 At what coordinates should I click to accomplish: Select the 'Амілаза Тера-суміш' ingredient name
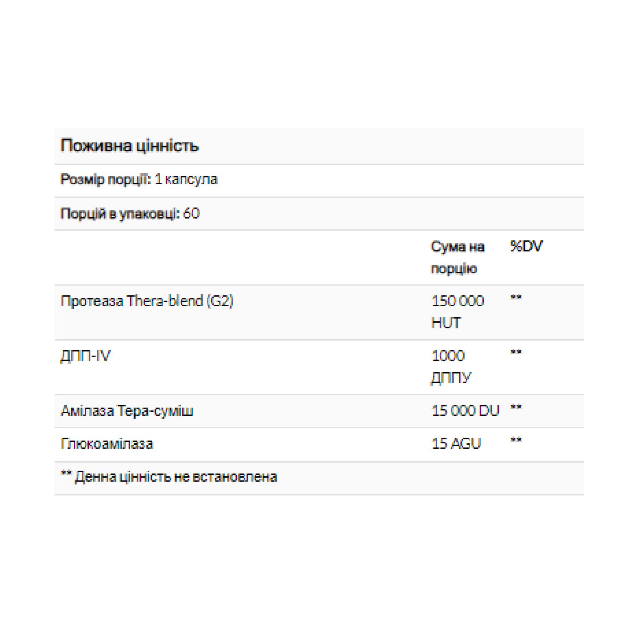(127, 411)
